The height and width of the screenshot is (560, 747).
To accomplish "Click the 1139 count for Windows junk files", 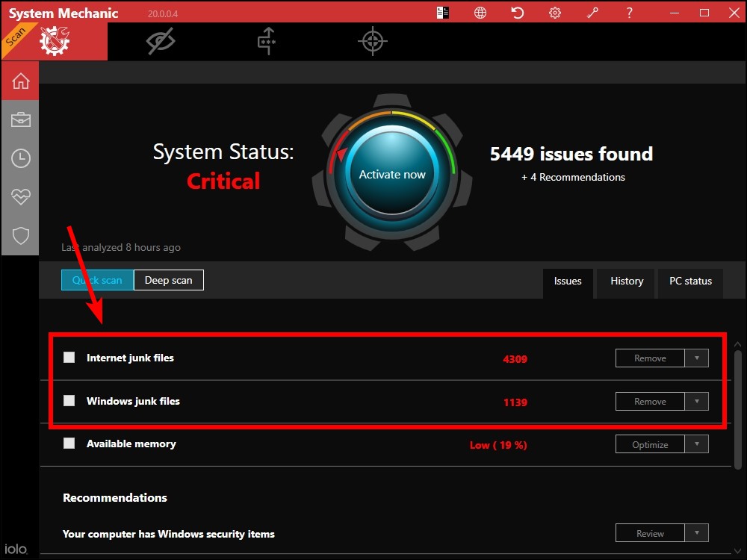I will tap(515, 402).
